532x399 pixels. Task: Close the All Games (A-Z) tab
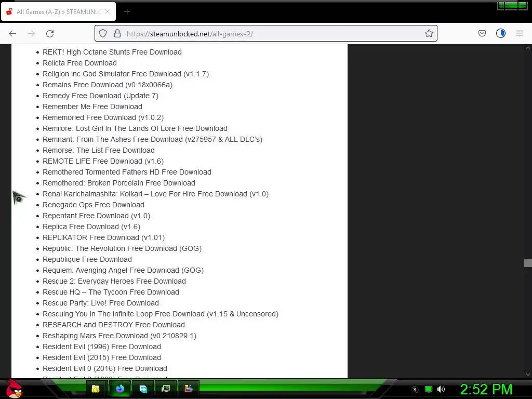pos(108,11)
